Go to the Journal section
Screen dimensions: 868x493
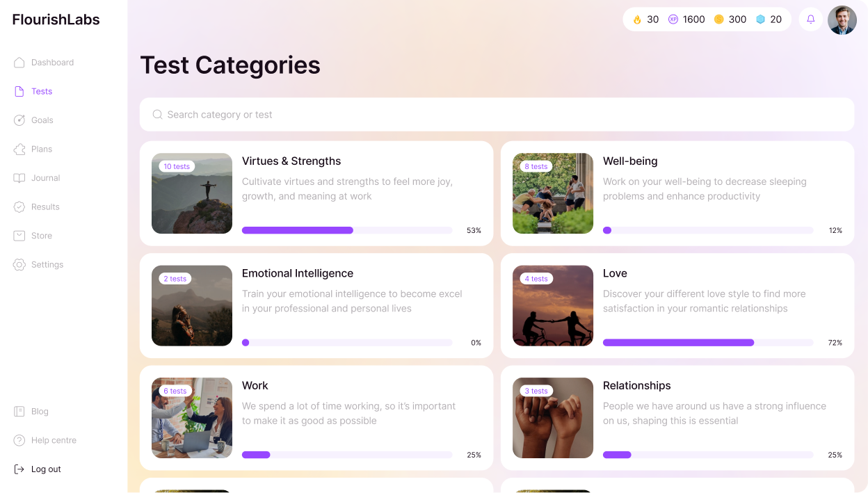[45, 178]
